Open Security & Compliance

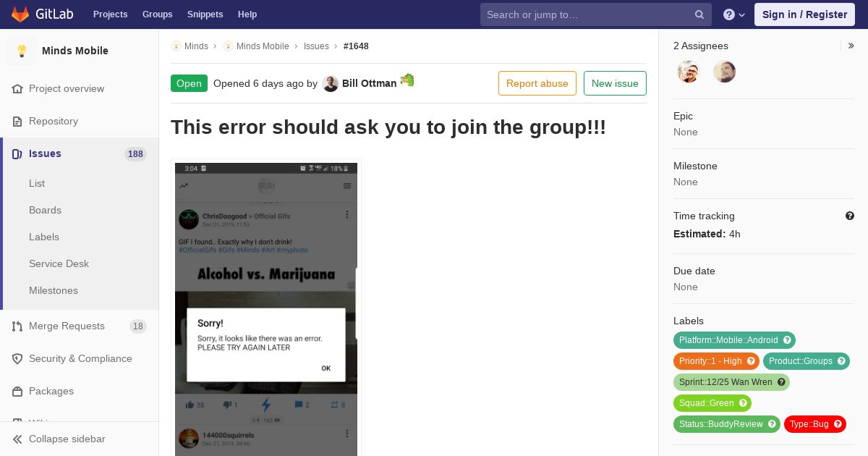(x=80, y=358)
